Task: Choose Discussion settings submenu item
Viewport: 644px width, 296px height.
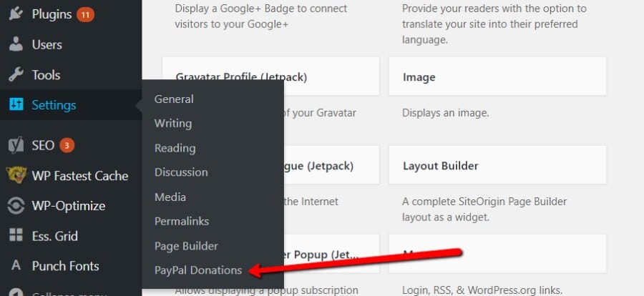Action: click(x=181, y=172)
